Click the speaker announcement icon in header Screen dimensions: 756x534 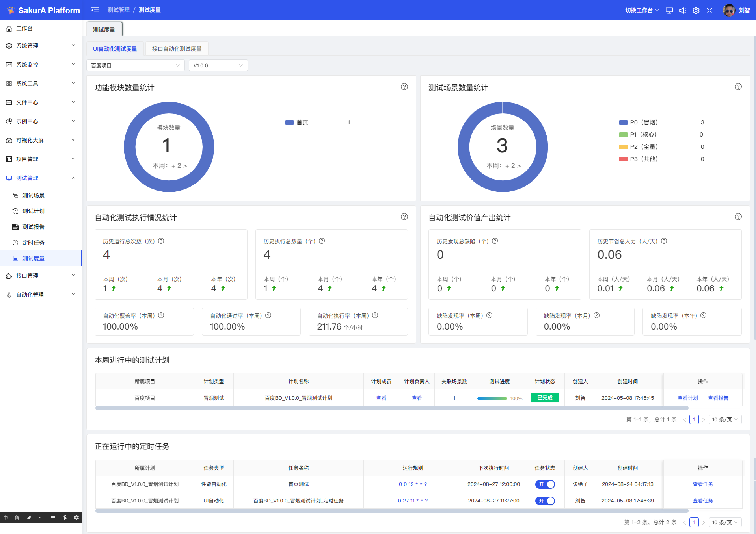click(683, 11)
